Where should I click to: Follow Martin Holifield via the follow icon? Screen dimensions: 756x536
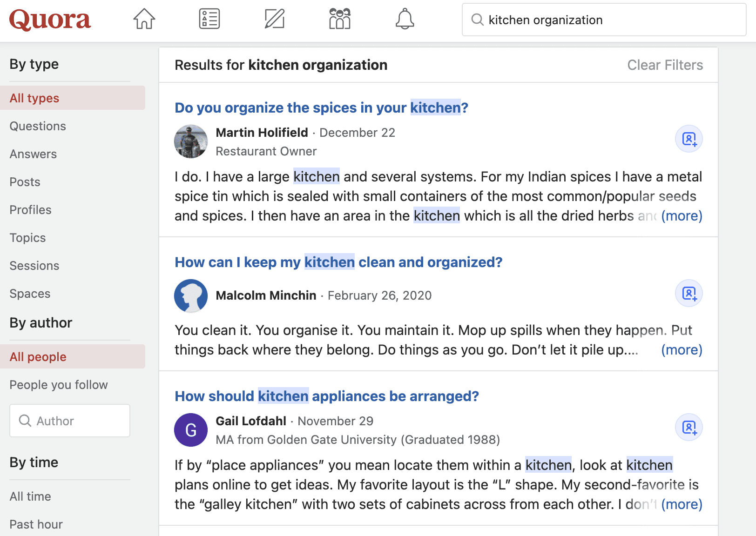click(688, 139)
